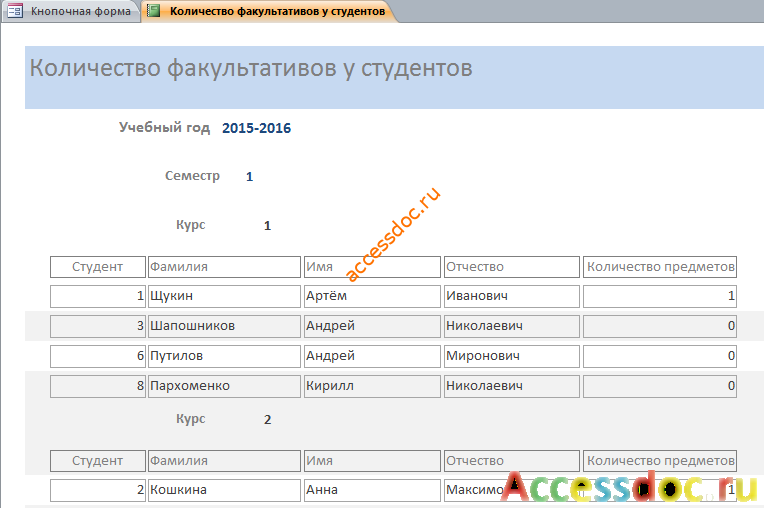Click student number 1 in Щукин row

click(x=98, y=296)
